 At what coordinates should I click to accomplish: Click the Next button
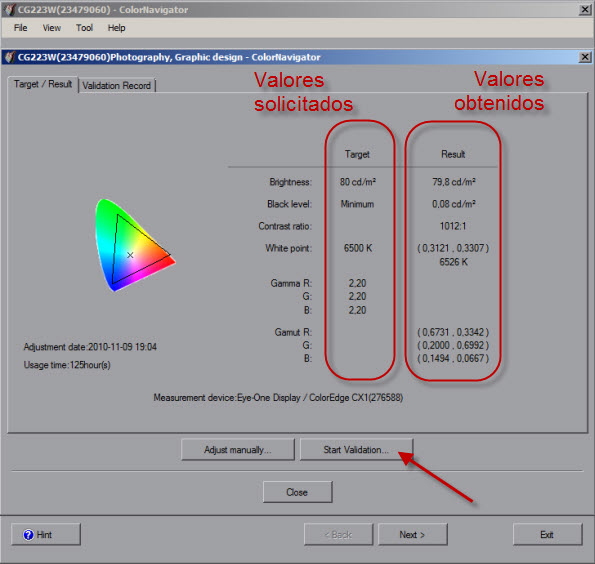[x=412, y=534]
